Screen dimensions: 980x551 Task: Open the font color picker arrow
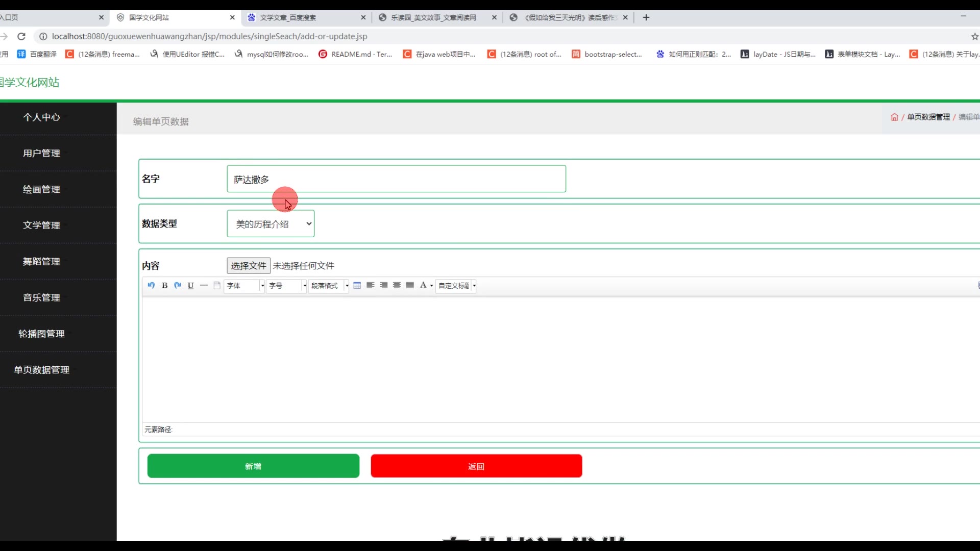click(432, 286)
